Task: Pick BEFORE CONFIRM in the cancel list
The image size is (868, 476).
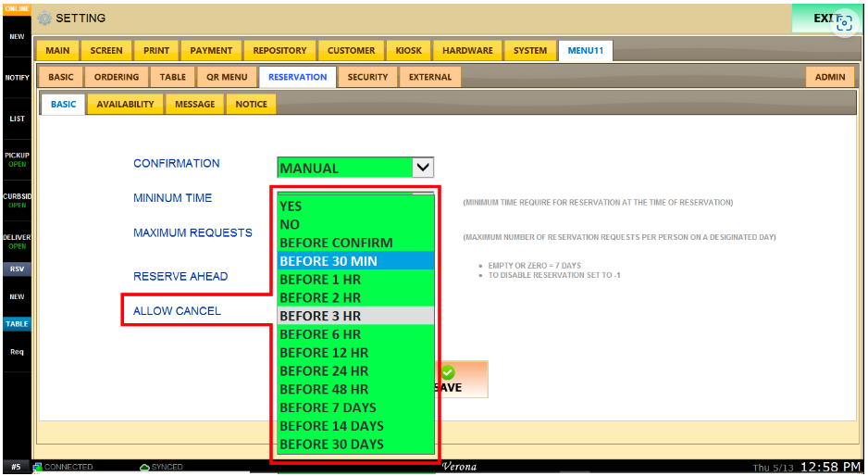Action: click(356, 243)
